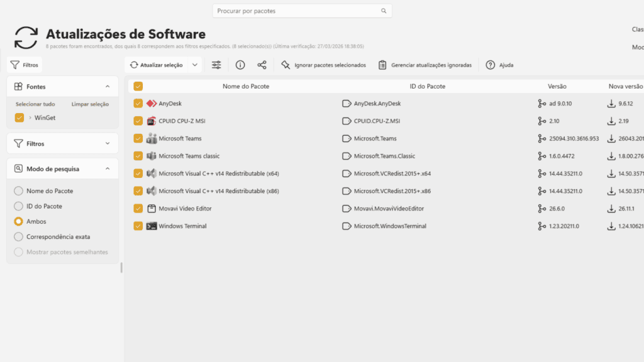Open installation options sliders icon

pos(216,65)
